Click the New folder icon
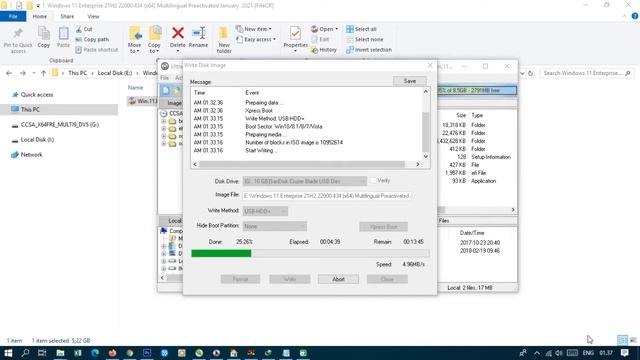640x360 pixels. pos(224,33)
